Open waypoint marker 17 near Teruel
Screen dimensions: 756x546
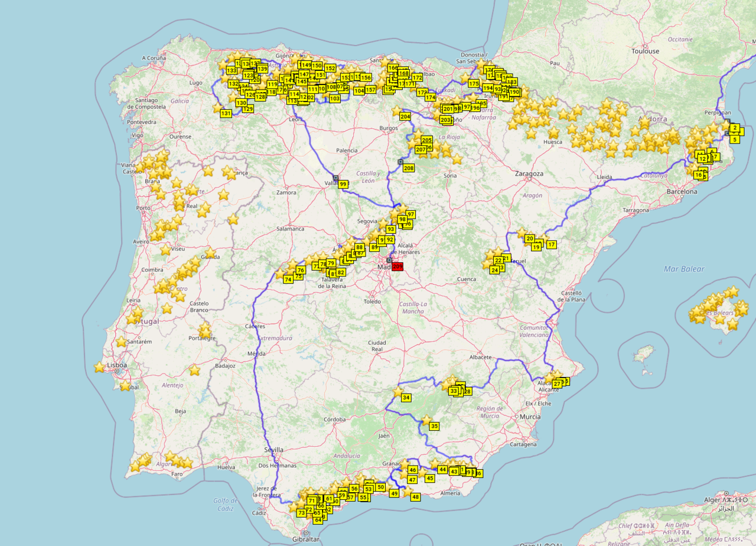pos(551,245)
